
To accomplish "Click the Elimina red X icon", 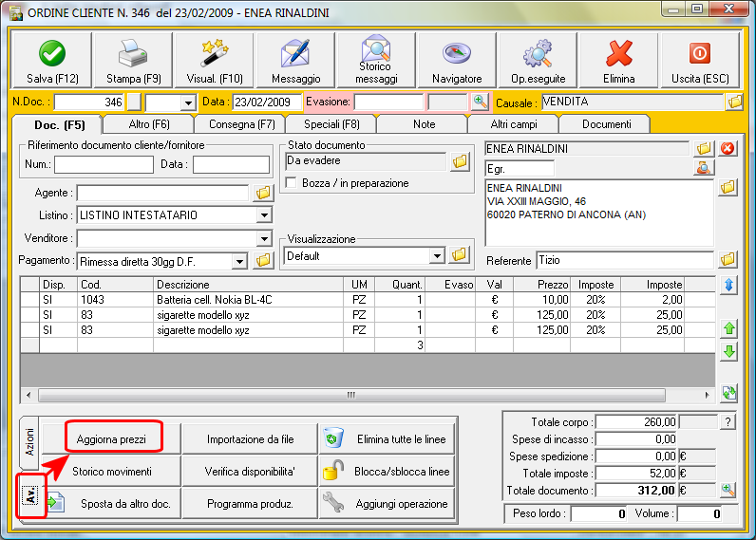I will [619, 61].
